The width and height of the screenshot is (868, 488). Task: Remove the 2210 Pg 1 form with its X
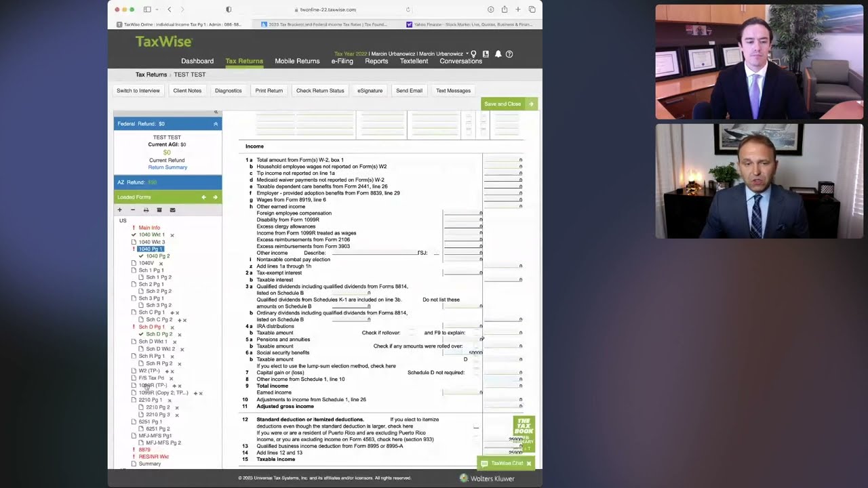[168, 401]
